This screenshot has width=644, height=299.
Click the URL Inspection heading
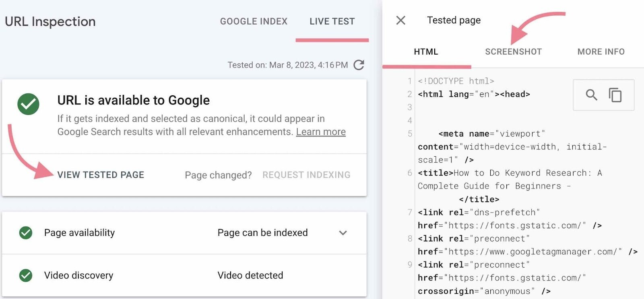point(50,21)
